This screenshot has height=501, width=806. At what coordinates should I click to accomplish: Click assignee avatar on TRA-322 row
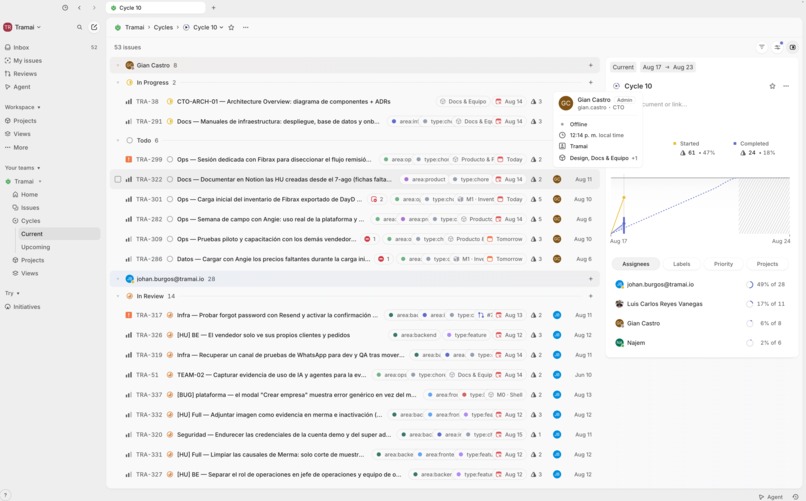click(557, 179)
